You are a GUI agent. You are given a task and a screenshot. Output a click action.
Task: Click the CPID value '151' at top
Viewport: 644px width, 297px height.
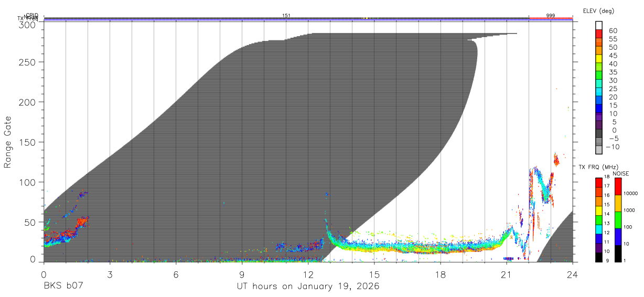pos(286,16)
